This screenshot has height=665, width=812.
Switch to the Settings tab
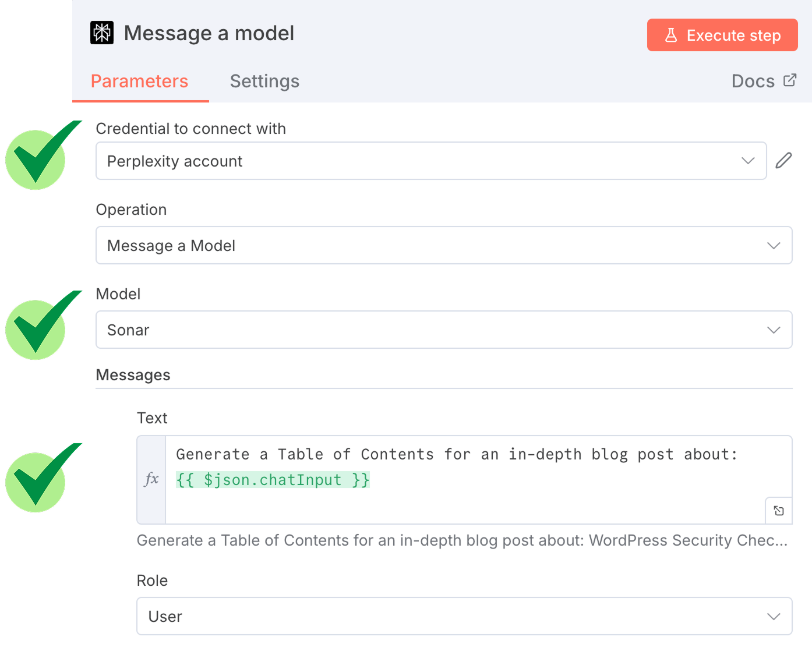[264, 82]
